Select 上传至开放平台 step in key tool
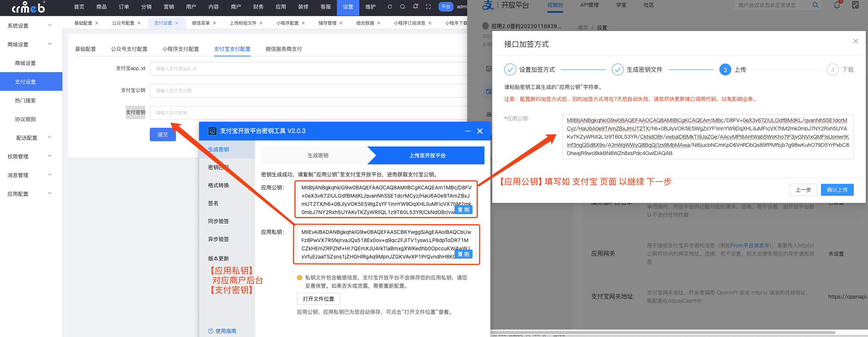Image resolution: width=868 pixels, height=337 pixels. click(427, 155)
